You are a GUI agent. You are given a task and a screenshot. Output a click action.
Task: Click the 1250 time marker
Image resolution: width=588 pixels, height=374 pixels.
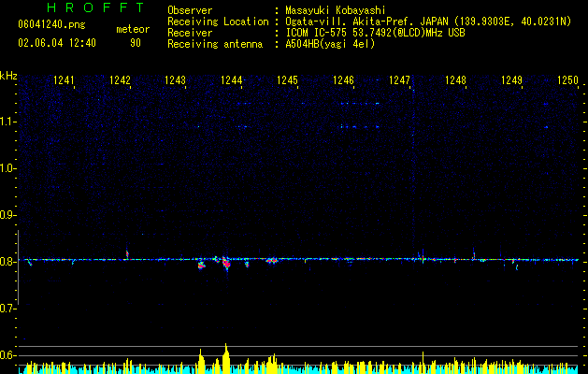point(567,80)
